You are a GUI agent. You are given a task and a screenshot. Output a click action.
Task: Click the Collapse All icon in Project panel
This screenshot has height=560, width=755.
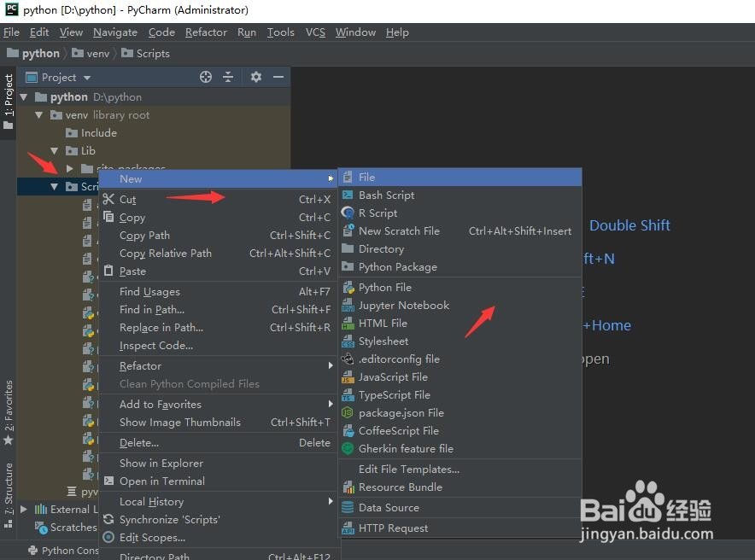pyautogui.click(x=228, y=77)
